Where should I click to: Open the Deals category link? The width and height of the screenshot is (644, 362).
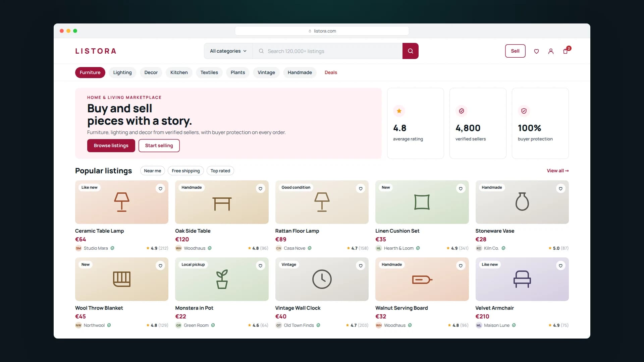(x=331, y=72)
